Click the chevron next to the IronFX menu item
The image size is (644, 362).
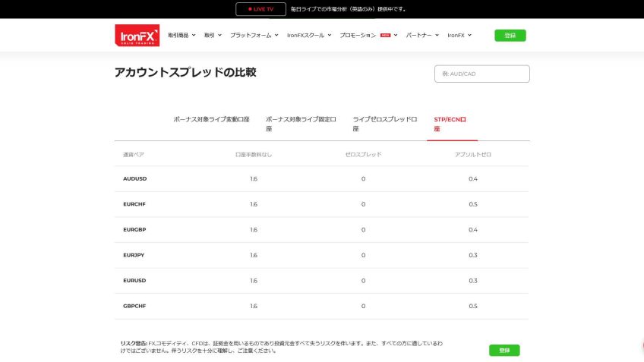(469, 35)
